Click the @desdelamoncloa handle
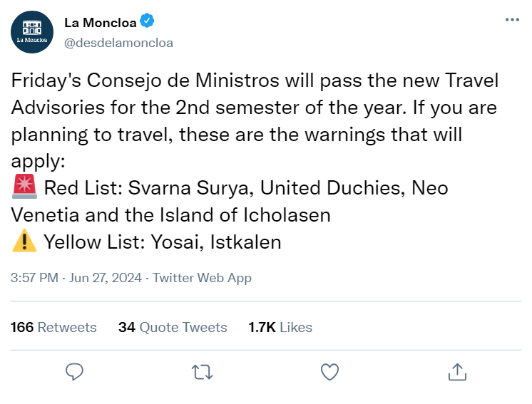The width and height of the screenshot is (532, 404). tap(118, 43)
